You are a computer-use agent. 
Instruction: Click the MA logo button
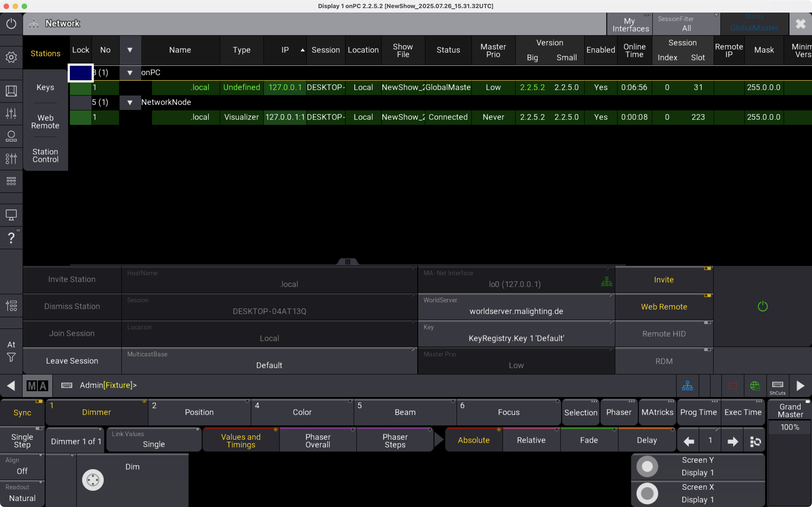[x=37, y=386]
